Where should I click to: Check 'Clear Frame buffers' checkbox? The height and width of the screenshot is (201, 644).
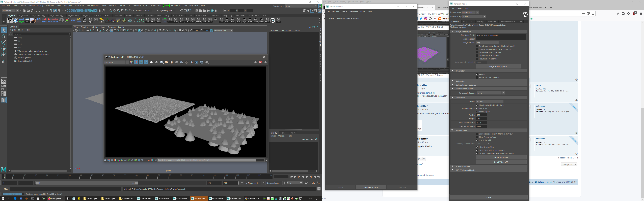tap(477, 137)
